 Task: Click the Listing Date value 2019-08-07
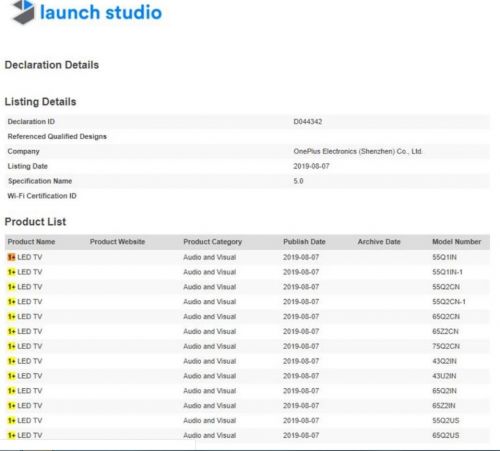pyautogui.click(x=311, y=166)
